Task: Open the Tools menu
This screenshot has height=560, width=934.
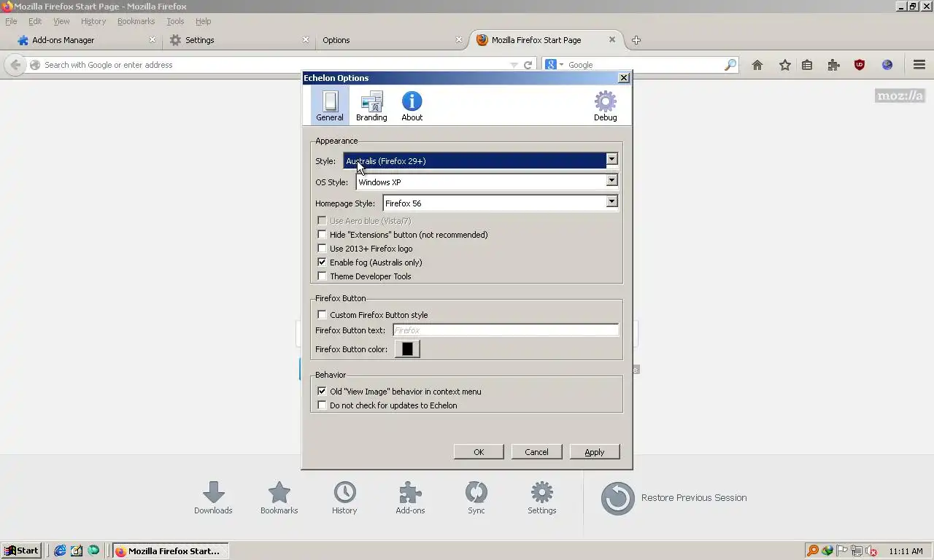Action: coord(175,21)
